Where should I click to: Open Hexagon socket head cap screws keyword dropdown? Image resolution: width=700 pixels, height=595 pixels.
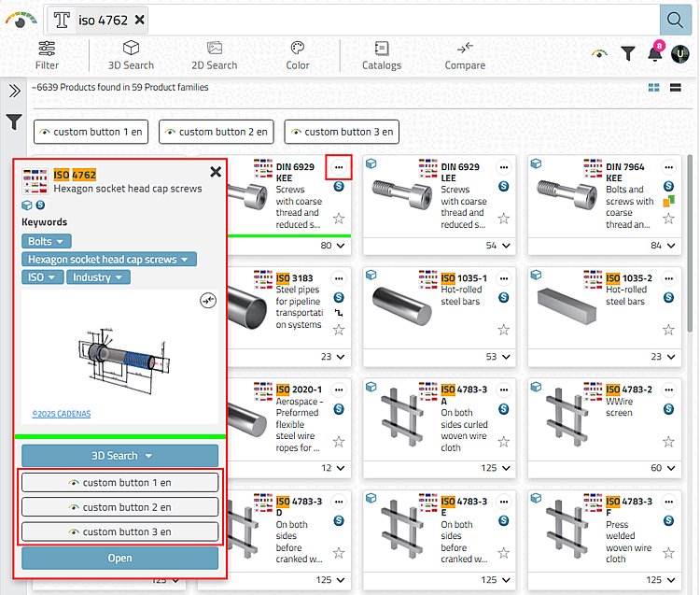pyautogui.click(x=109, y=259)
